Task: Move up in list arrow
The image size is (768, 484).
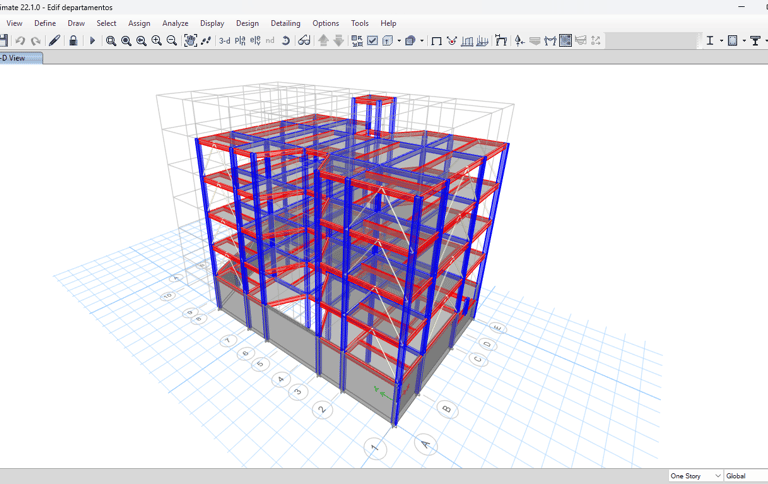Action: (x=323, y=41)
